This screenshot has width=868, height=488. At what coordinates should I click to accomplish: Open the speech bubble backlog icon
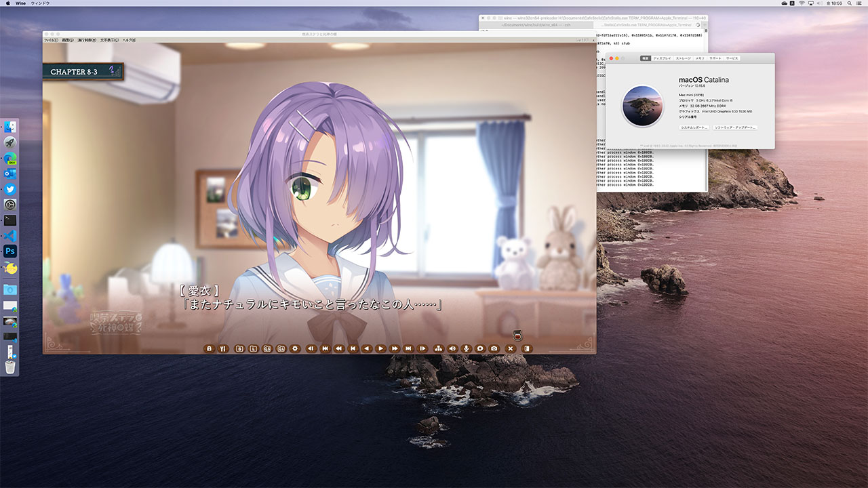point(480,348)
